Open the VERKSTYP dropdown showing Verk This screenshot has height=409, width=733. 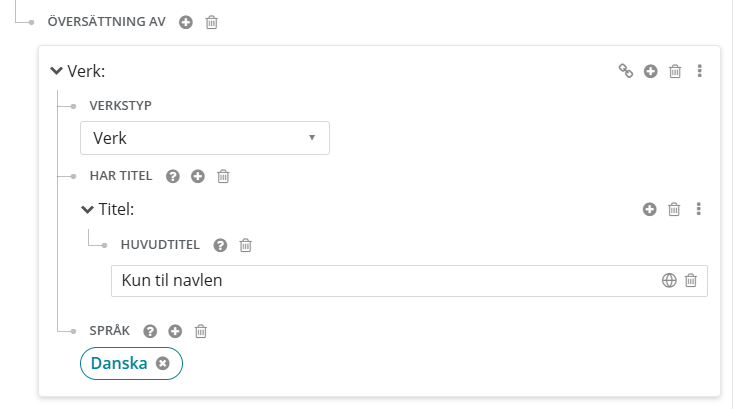tap(205, 138)
